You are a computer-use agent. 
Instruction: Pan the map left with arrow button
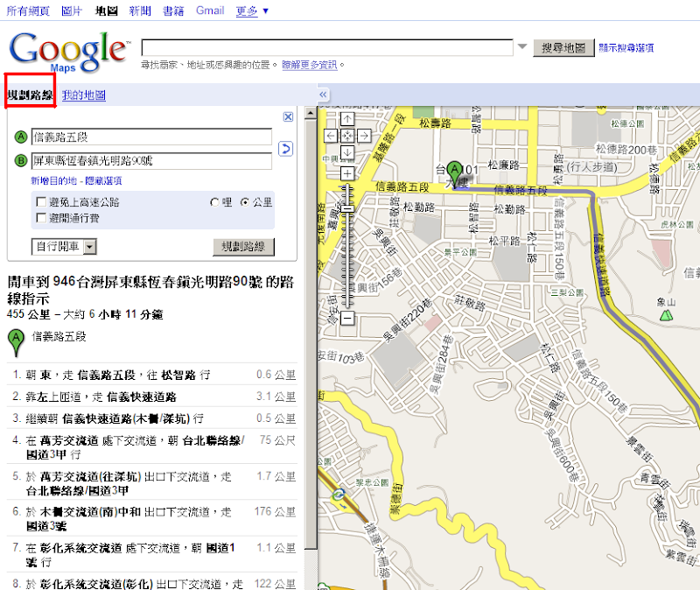click(x=331, y=136)
